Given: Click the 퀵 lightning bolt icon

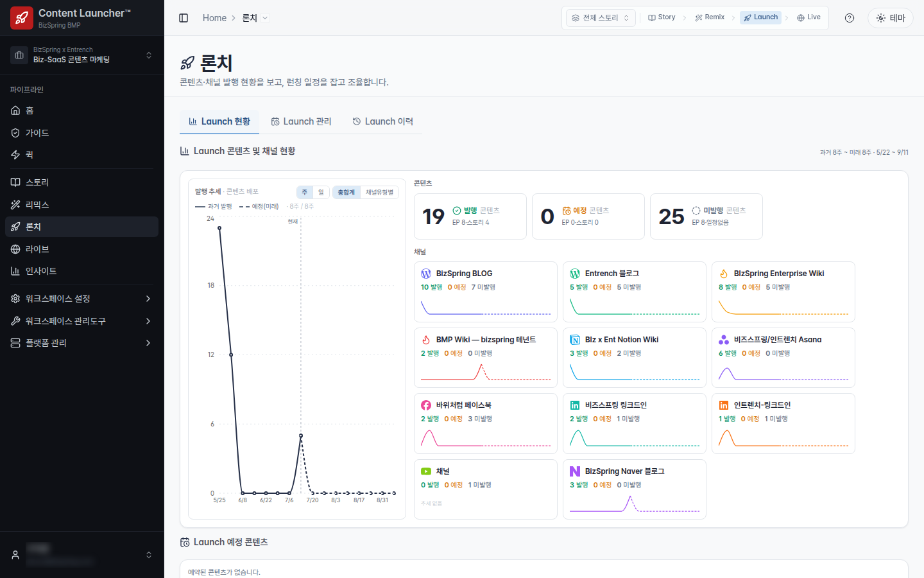Looking at the screenshot, I should pos(15,155).
